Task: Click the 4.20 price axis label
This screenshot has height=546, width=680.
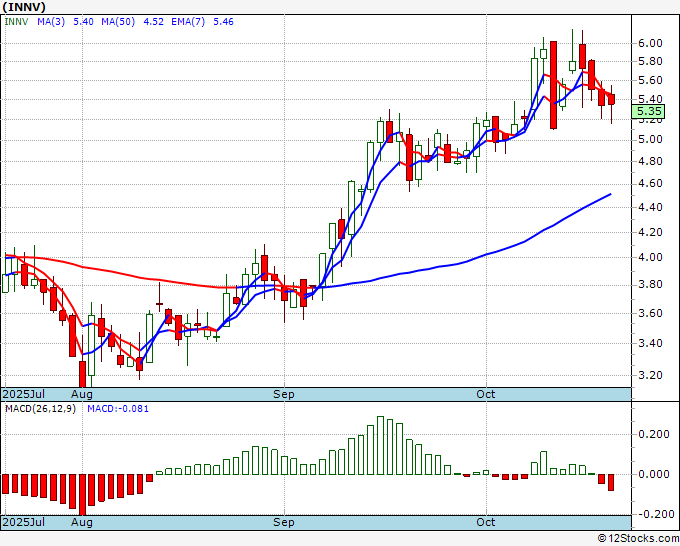Action: (650, 232)
